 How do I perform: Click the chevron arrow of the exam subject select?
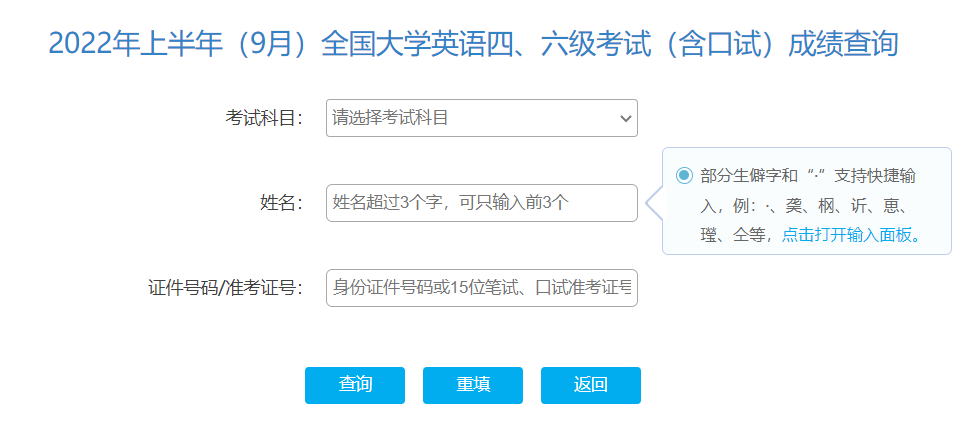pos(626,118)
